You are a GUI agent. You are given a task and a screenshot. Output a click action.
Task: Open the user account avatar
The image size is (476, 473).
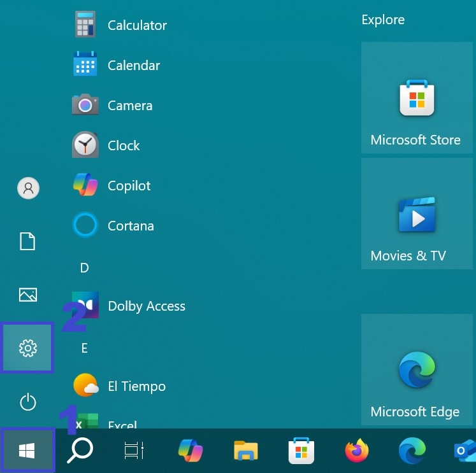[28, 188]
